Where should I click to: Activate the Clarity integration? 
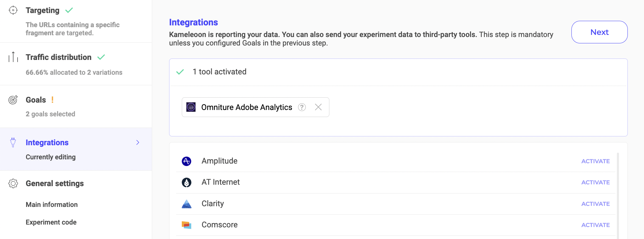click(595, 204)
